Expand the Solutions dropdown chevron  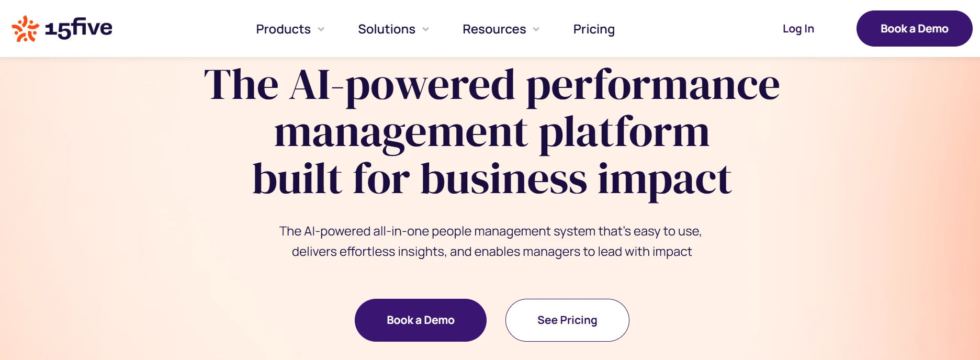[x=425, y=29]
